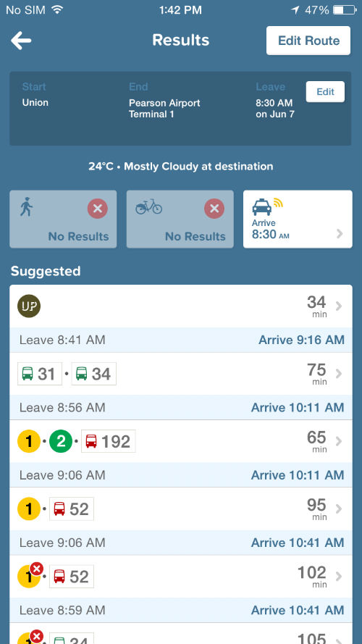Screen dimensions: 362x644
Task: Tap the back arrow icon
Action: (x=21, y=41)
